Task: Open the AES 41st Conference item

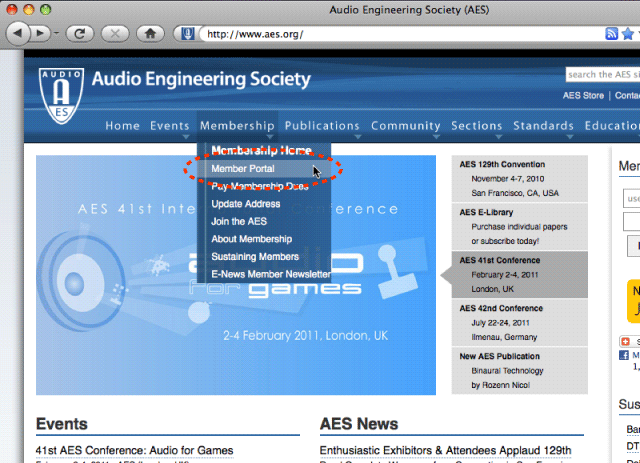Action: click(x=519, y=274)
